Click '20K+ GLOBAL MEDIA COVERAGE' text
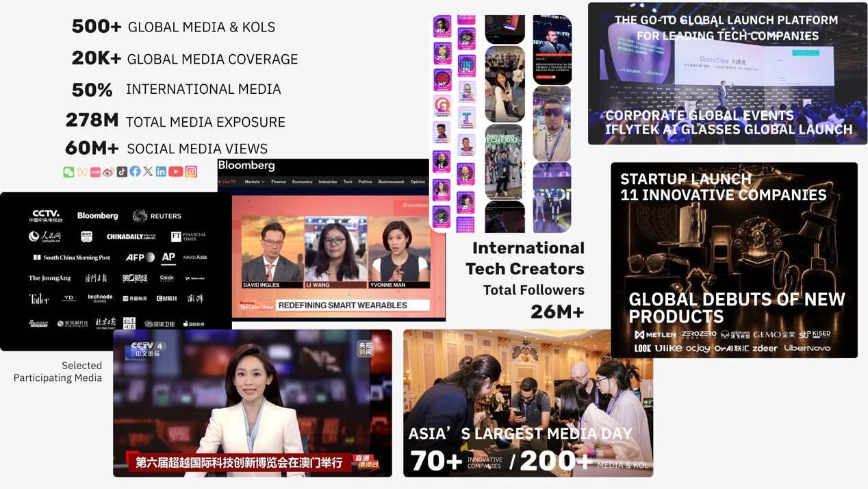The height and width of the screenshot is (489, 868). [x=185, y=59]
